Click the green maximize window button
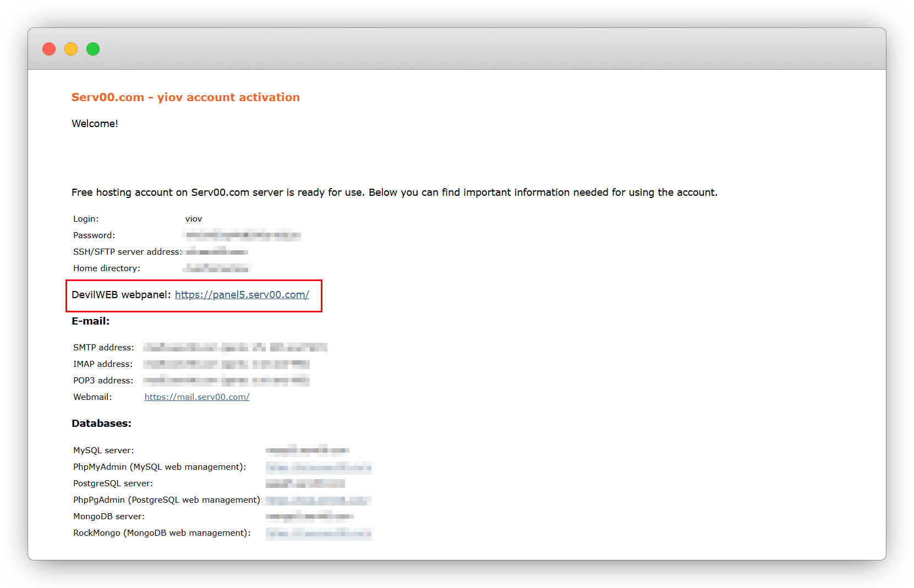914x588 pixels. coord(93,49)
